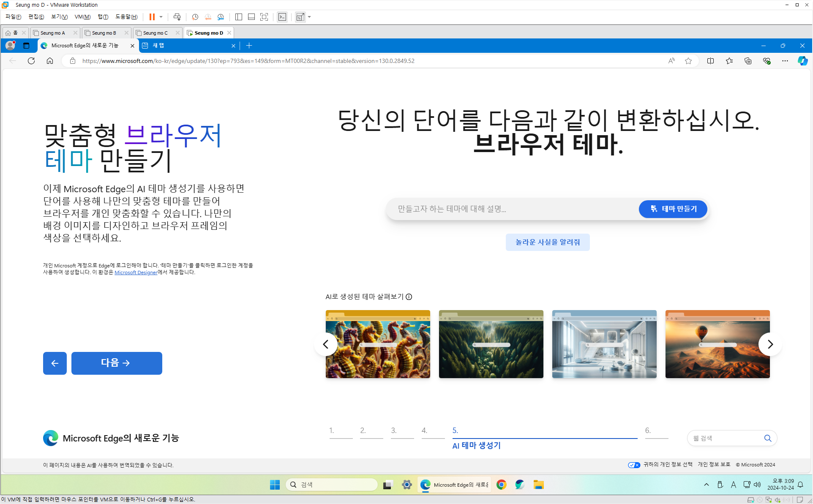Refresh the Edge page
Viewport: 813px width, 504px height.
point(31,61)
